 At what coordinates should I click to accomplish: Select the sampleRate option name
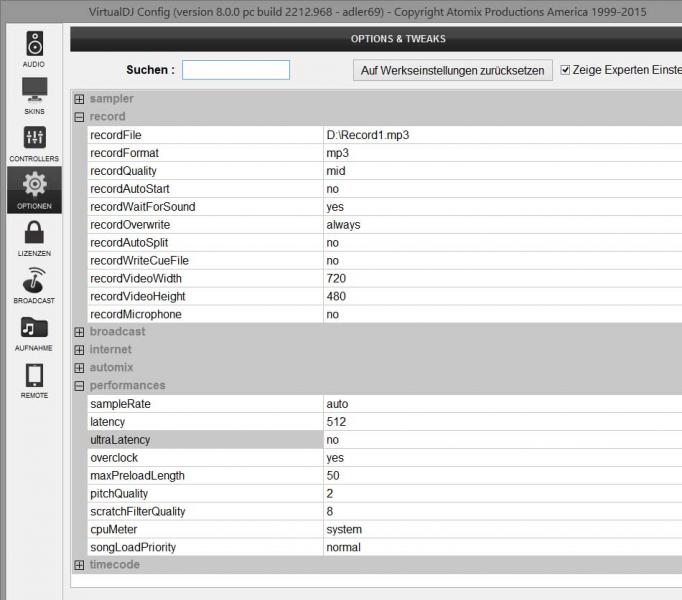tap(120, 404)
